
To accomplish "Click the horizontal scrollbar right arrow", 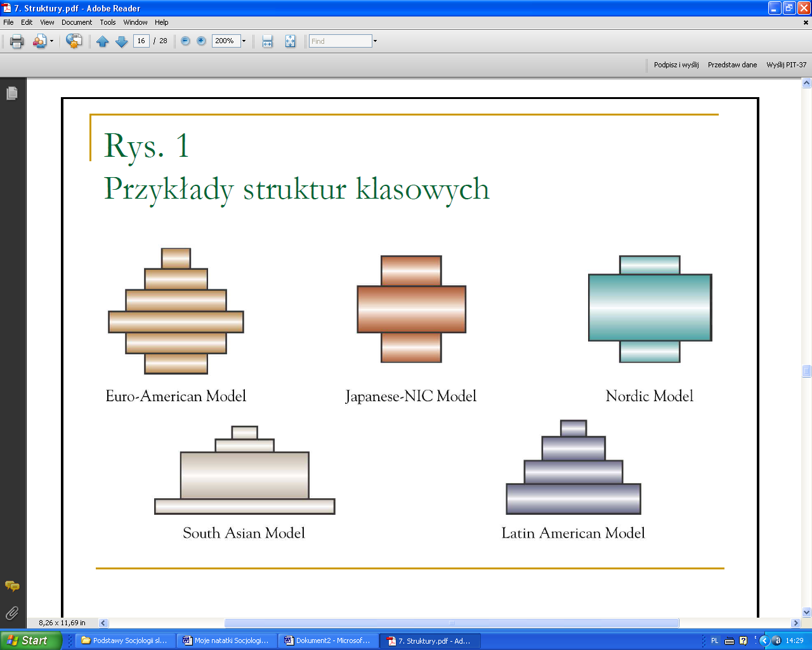I will pyautogui.click(x=796, y=623).
